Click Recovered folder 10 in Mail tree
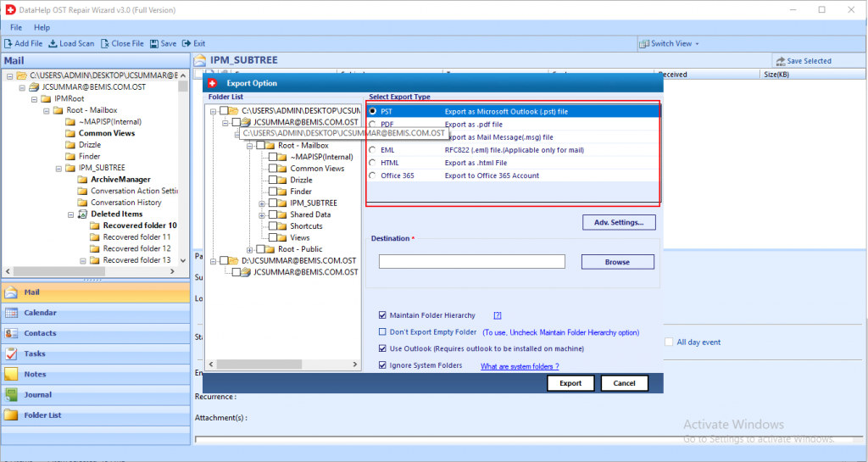Viewport: 868px width, 462px height. [140, 225]
